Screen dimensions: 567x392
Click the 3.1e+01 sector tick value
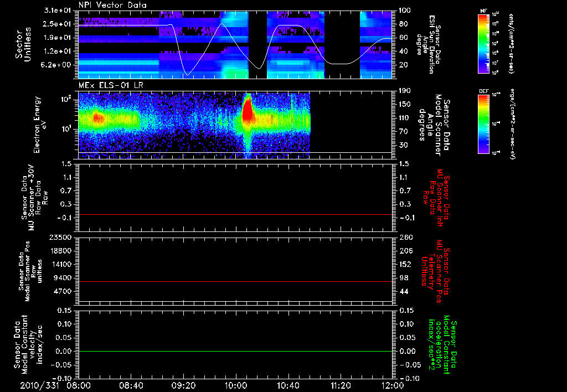(x=58, y=11)
